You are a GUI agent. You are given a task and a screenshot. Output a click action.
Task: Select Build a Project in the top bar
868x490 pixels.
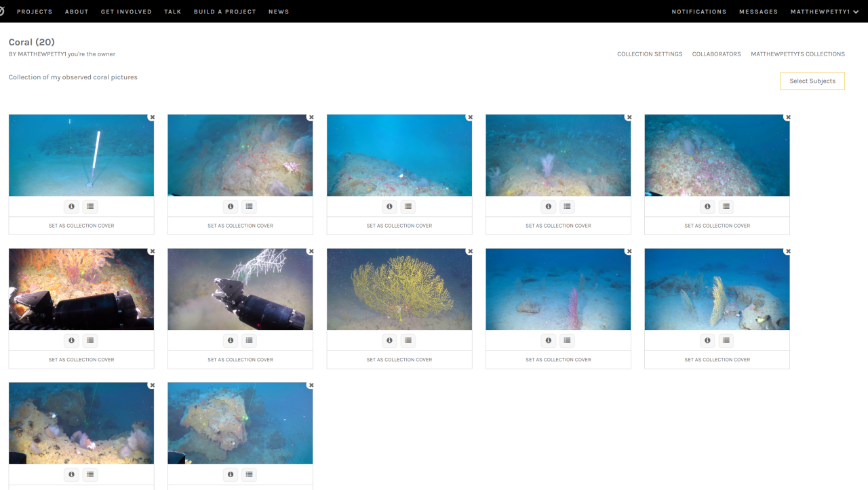[x=225, y=12]
